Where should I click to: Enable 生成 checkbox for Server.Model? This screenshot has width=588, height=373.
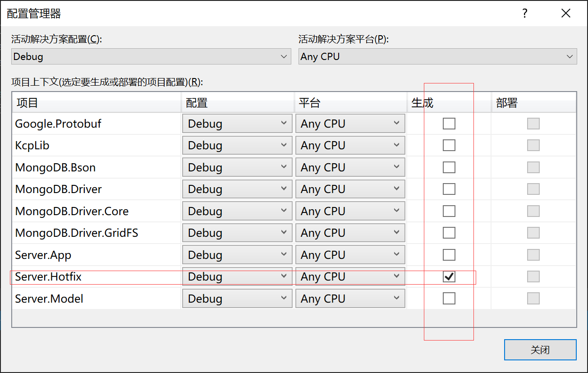pos(449,299)
